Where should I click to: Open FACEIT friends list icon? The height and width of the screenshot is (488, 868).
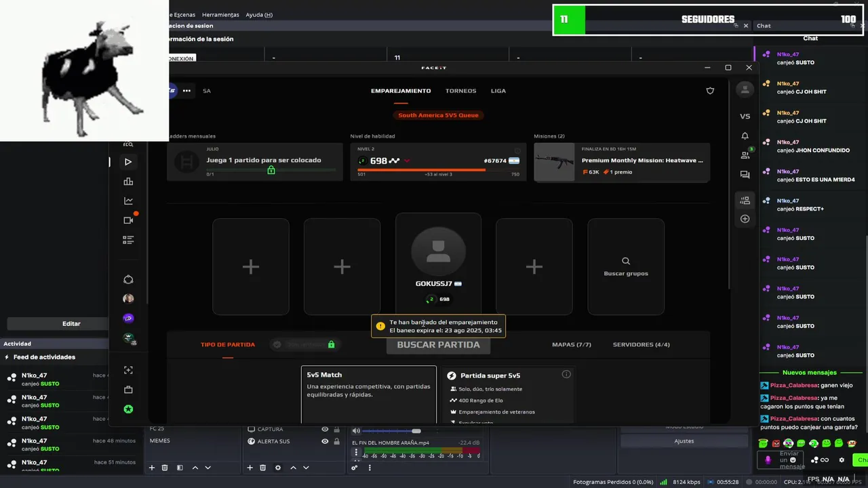tap(745, 155)
